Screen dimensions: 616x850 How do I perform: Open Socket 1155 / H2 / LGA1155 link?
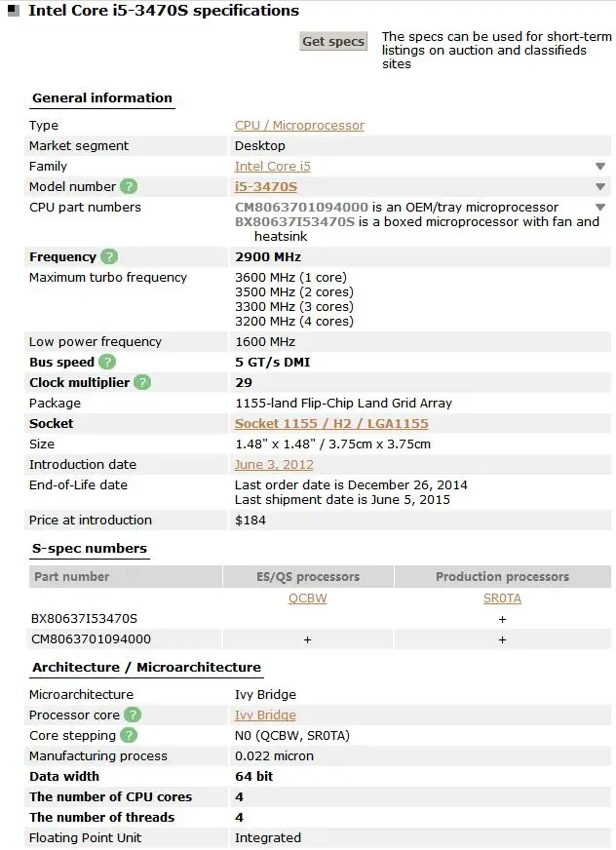pos(331,424)
